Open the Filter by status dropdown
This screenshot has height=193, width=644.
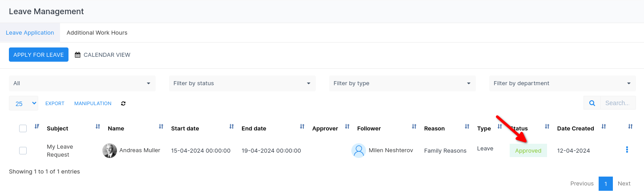point(242,83)
